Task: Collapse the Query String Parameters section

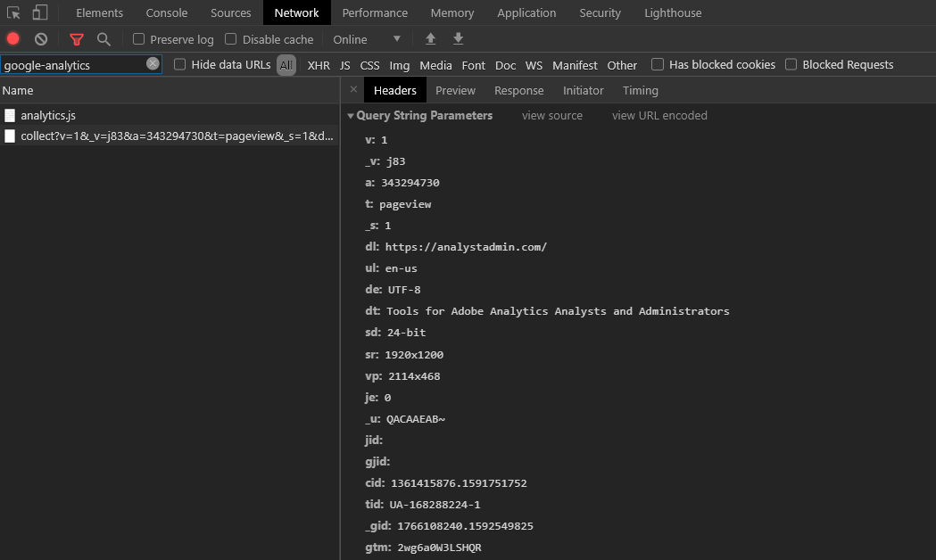Action: pos(351,116)
